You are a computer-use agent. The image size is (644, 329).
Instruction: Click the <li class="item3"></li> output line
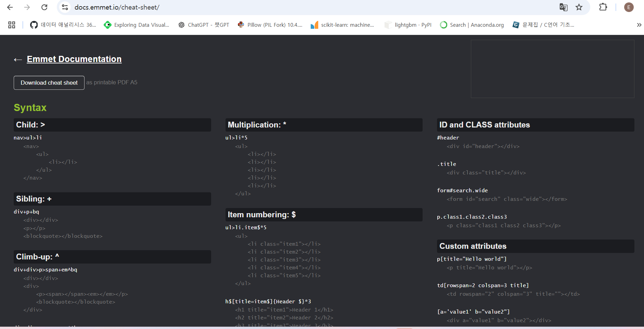coord(284,260)
